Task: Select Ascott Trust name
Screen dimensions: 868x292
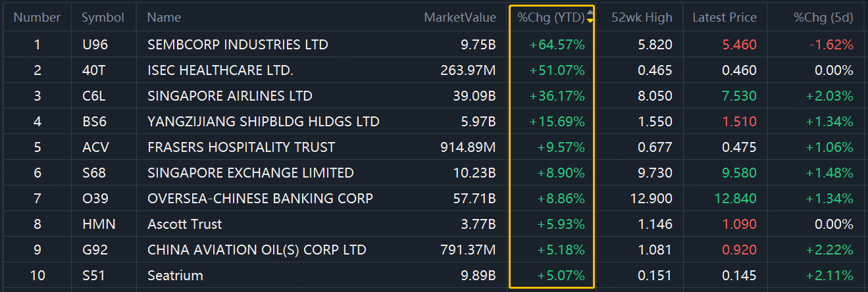Action: (185, 224)
